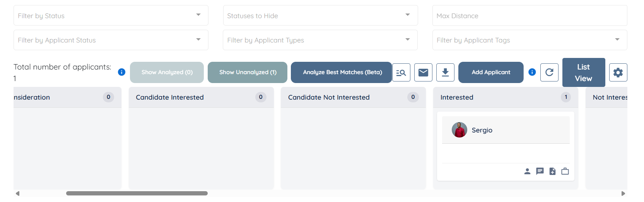Click the download icon button
This screenshot has width=644, height=202.
(445, 73)
